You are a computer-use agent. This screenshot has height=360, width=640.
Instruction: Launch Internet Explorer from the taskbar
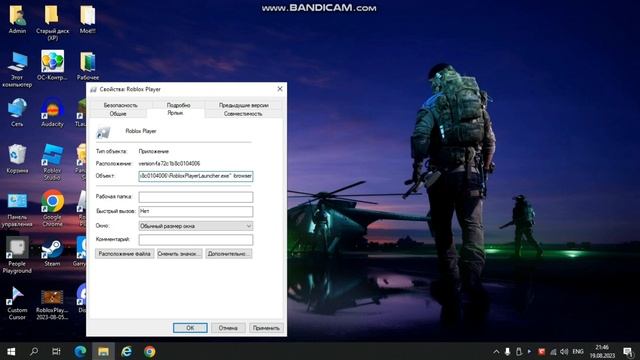coord(127,351)
